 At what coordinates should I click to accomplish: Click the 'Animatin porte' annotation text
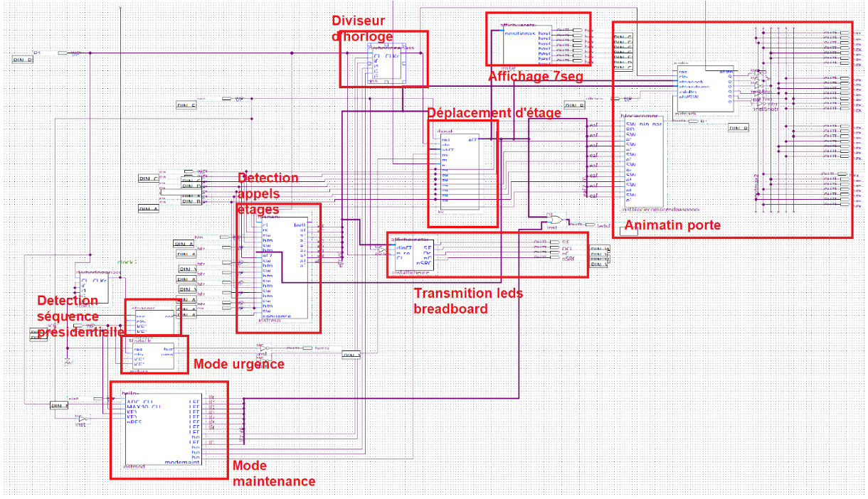(x=672, y=225)
